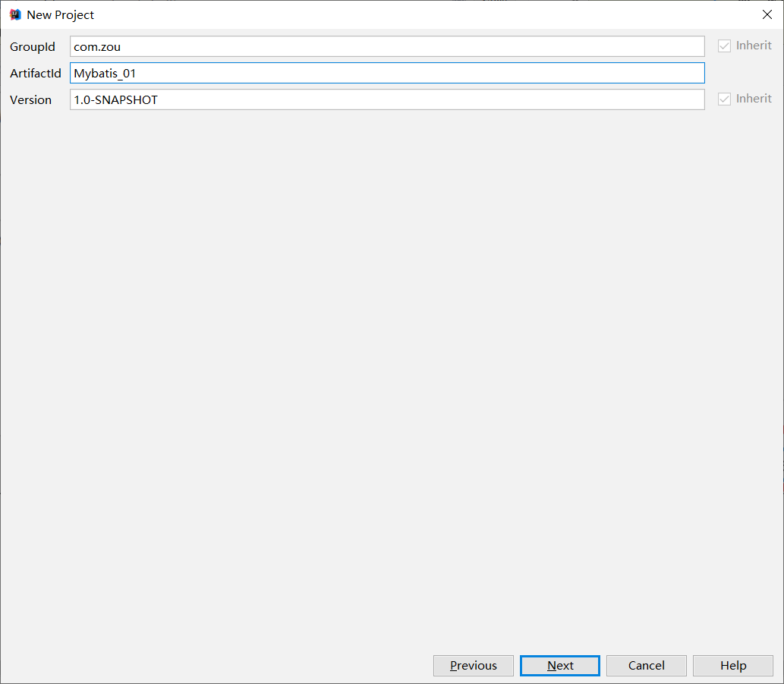Screen dimensions: 784x684
Task: Click the IntelliJ icon in the title bar
Action: 15,14
